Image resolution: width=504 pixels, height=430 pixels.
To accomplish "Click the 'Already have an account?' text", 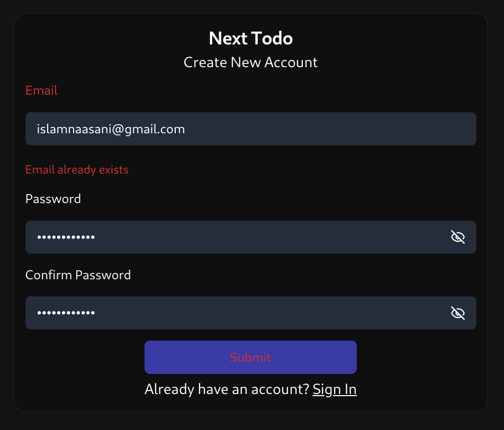I will (x=227, y=389).
